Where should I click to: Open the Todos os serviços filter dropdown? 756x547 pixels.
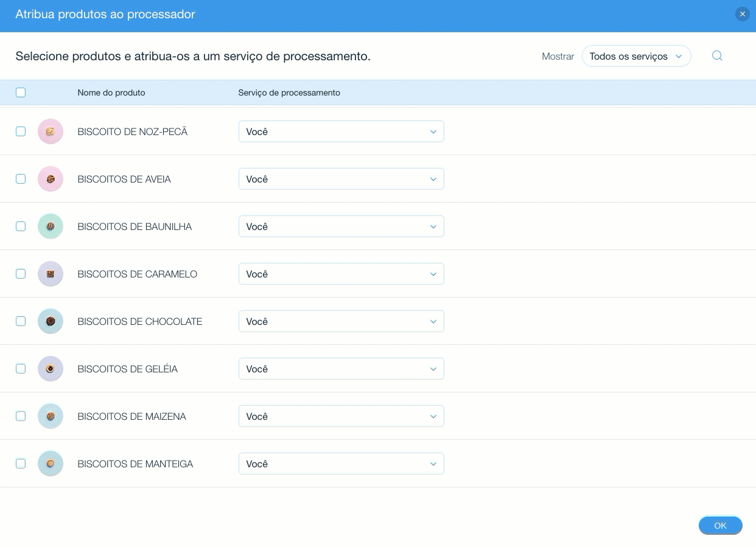[x=636, y=56]
